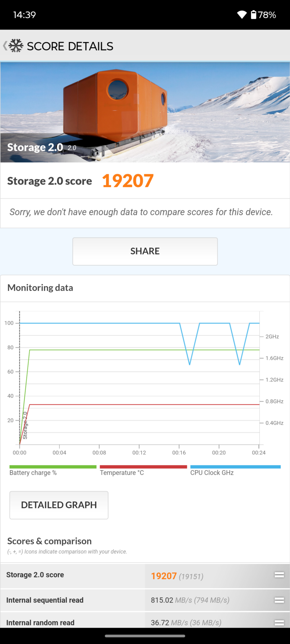Tap the battery status icon

254,15
